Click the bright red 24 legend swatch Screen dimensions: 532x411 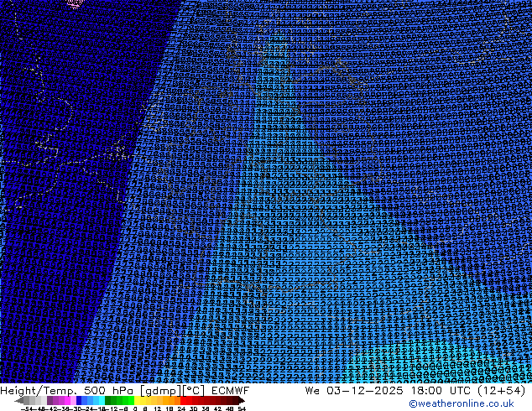[183, 400]
